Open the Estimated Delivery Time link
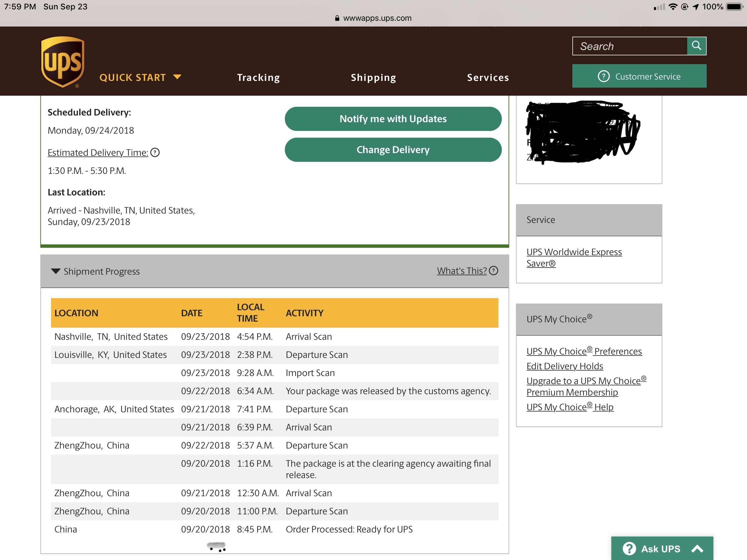This screenshot has width=747, height=560. pyautogui.click(x=98, y=152)
